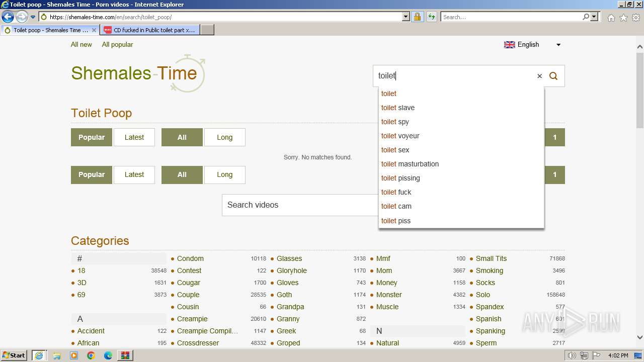Image resolution: width=644 pixels, height=362 pixels.
Task: Open the browser Tools gear icon
Action: tap(636, 18)
